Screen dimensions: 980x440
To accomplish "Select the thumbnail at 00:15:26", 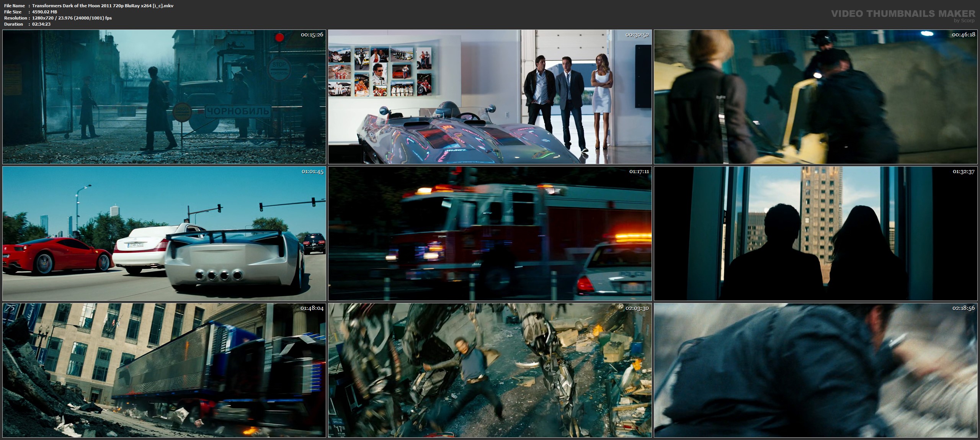I will click(x=164, y=97).
